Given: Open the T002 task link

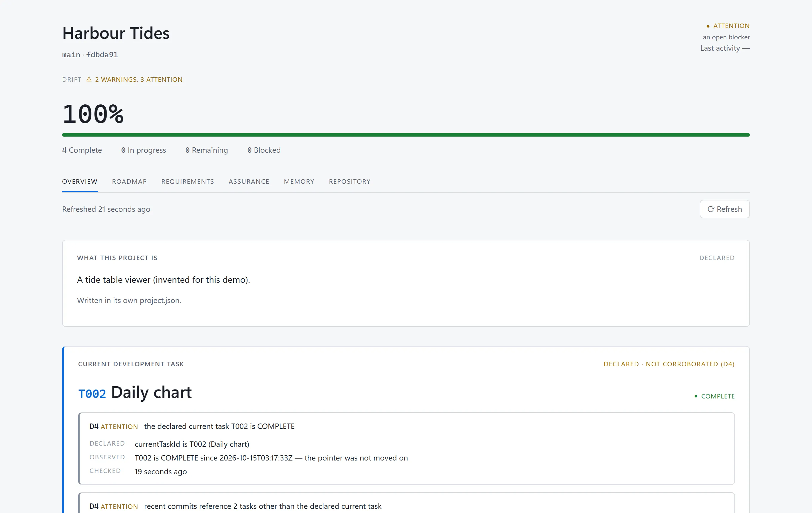Looking at the screenshot, I should pos(92,394).
